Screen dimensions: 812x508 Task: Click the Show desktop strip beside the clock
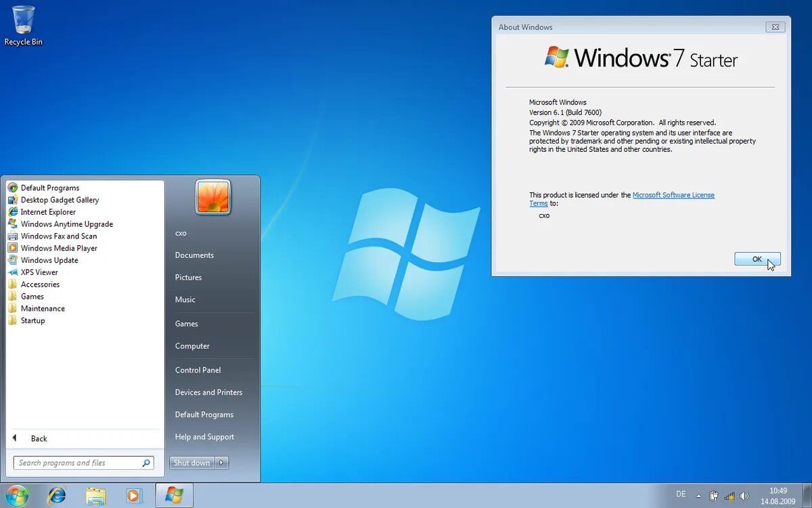click(x=807, y=496)
